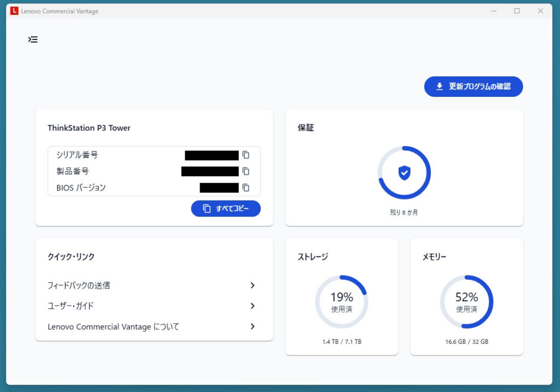Screen dimensions: 560x392
Task: Expand the フィードバックの送信 chevron
Action: (253, 285)
